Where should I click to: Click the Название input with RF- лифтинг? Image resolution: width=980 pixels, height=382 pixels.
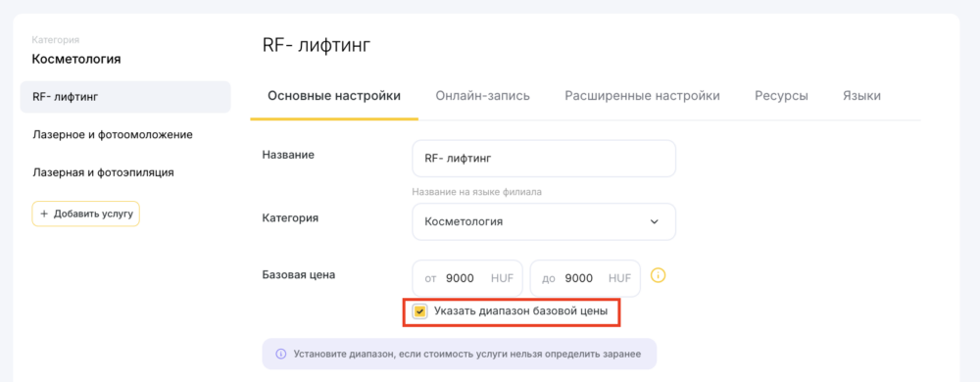[544, 159]
